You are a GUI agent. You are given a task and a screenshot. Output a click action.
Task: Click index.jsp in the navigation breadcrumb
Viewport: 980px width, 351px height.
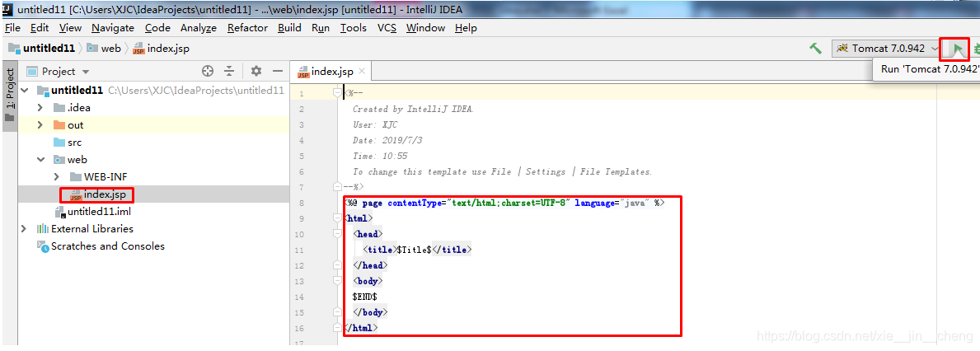(162, 48)
